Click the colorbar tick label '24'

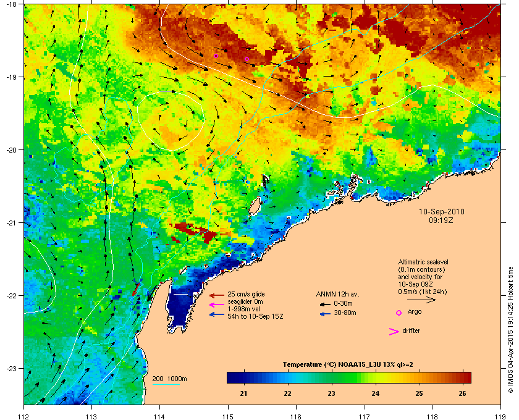click(x=376, y=393)
